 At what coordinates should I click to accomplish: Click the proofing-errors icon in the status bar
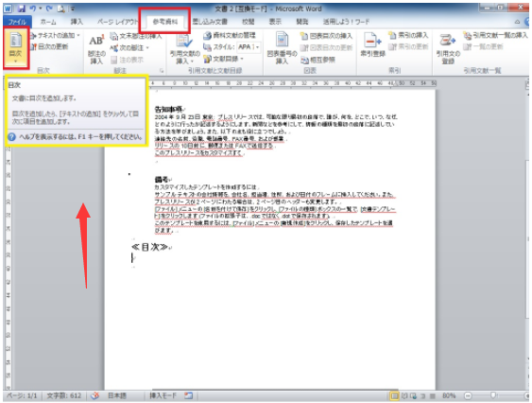coord(95,395)
